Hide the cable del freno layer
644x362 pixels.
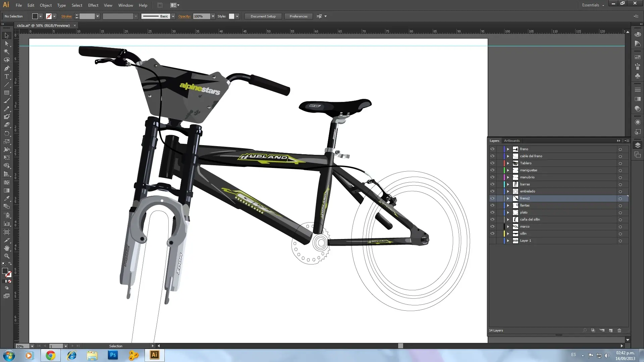492,156
